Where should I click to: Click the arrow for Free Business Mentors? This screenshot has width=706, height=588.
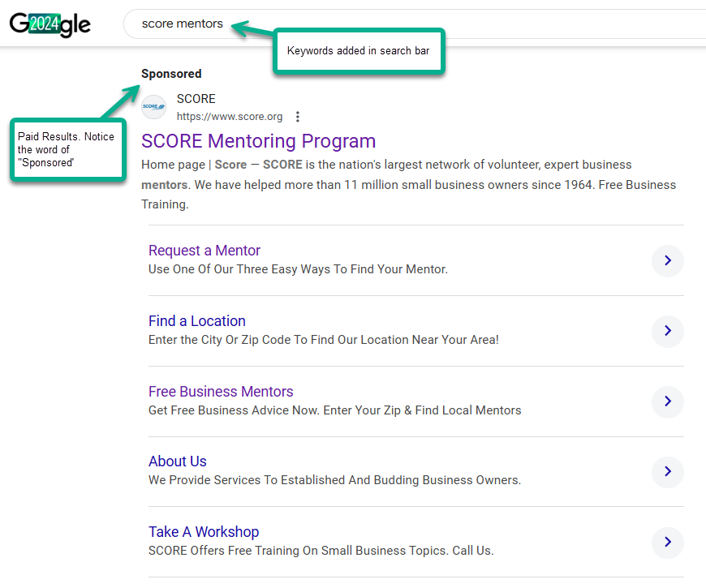pyautogui.click(x=667, y=401)
